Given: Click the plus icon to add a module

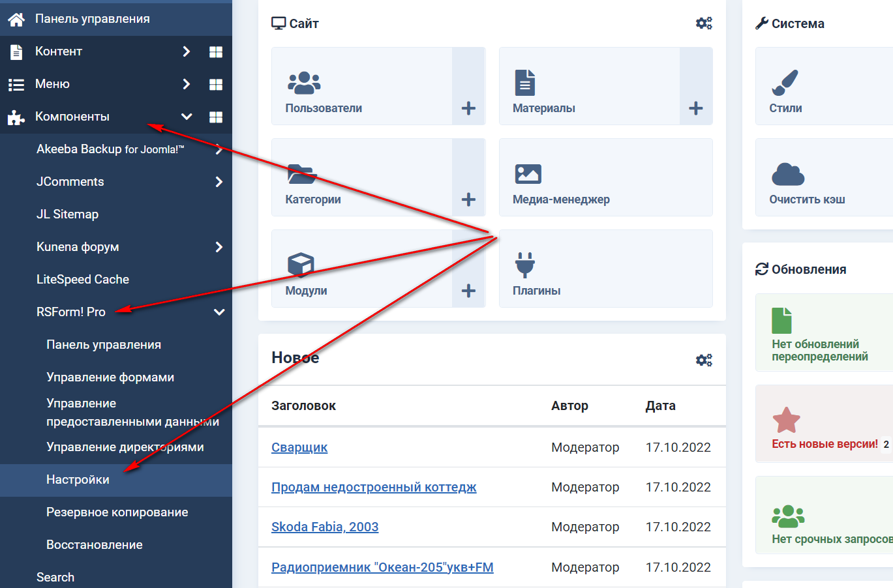Looking at the screenshot, I should click(468, 291).
